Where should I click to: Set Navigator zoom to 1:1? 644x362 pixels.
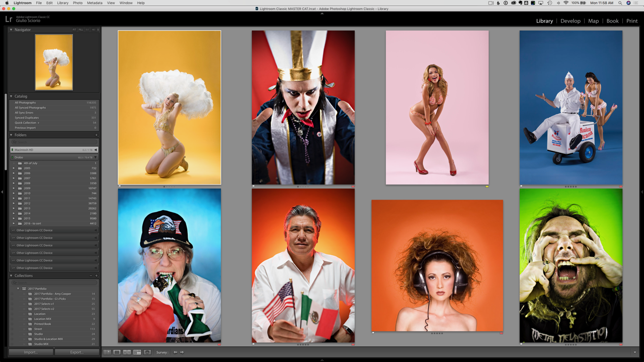[87, 30]
